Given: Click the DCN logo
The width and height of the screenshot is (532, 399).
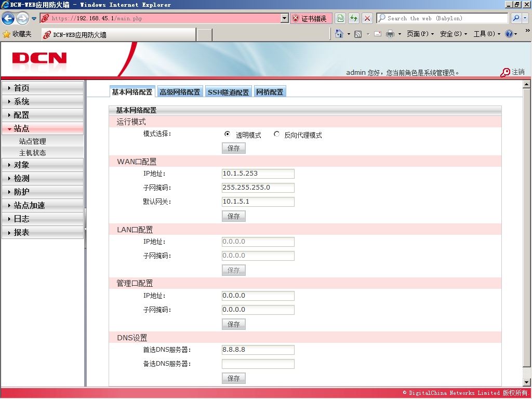Looking at the screenshot, I should pos(39,58).
